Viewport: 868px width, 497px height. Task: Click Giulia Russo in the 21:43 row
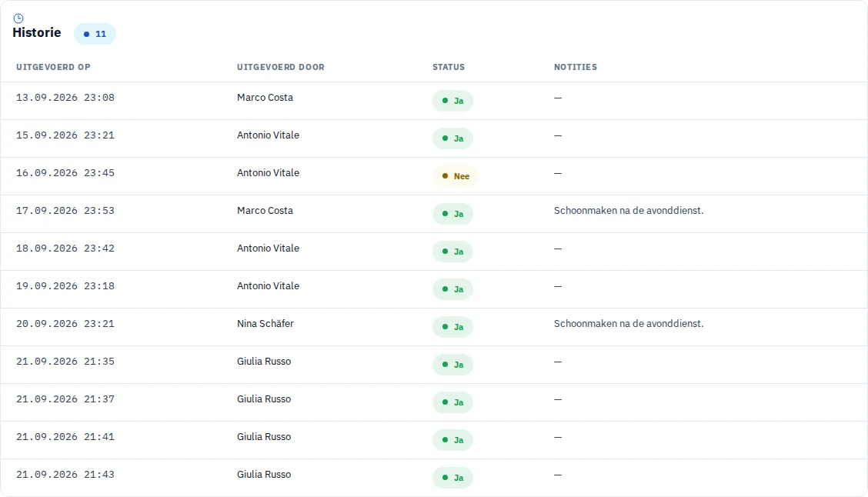(264, 474)
